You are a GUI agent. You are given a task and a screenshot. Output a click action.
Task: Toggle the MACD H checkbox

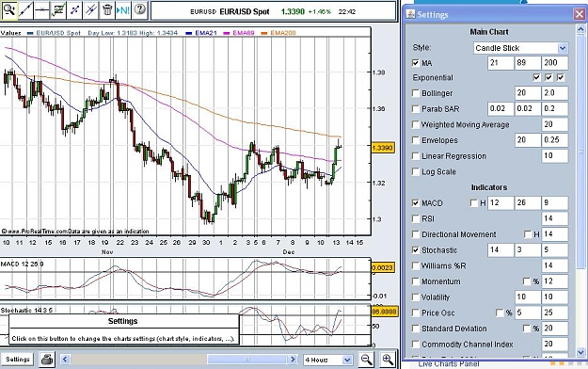[x=474, y=203]
